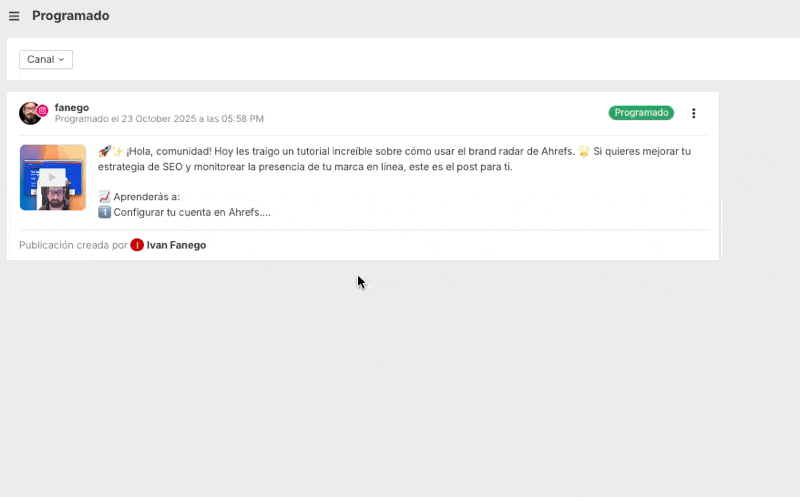Click the red Ivan Fanego author icon
Image resolution: width=800 pixels, height=497 pixels.
[137, 245]
